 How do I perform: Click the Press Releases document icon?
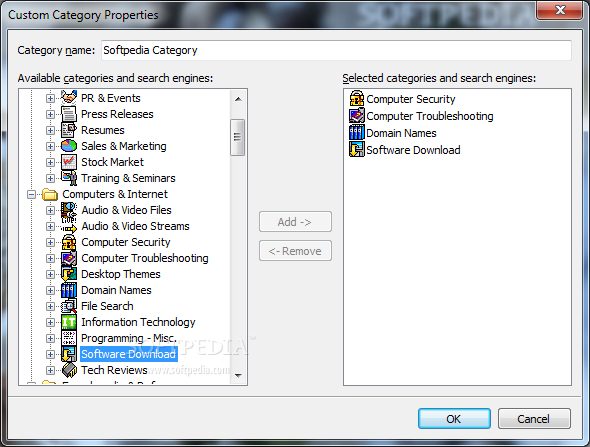click(x=69, y=114)
